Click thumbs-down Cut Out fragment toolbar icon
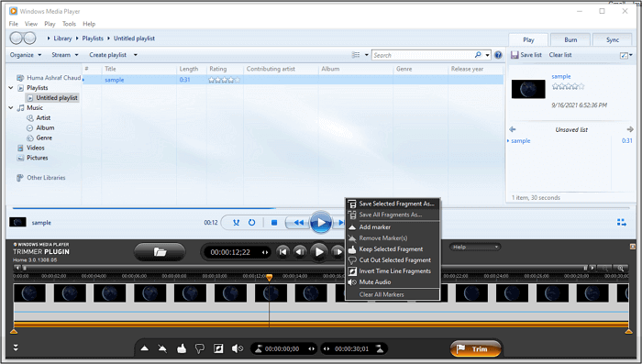This screenshot has width=642, height=364. pos(200,348)
